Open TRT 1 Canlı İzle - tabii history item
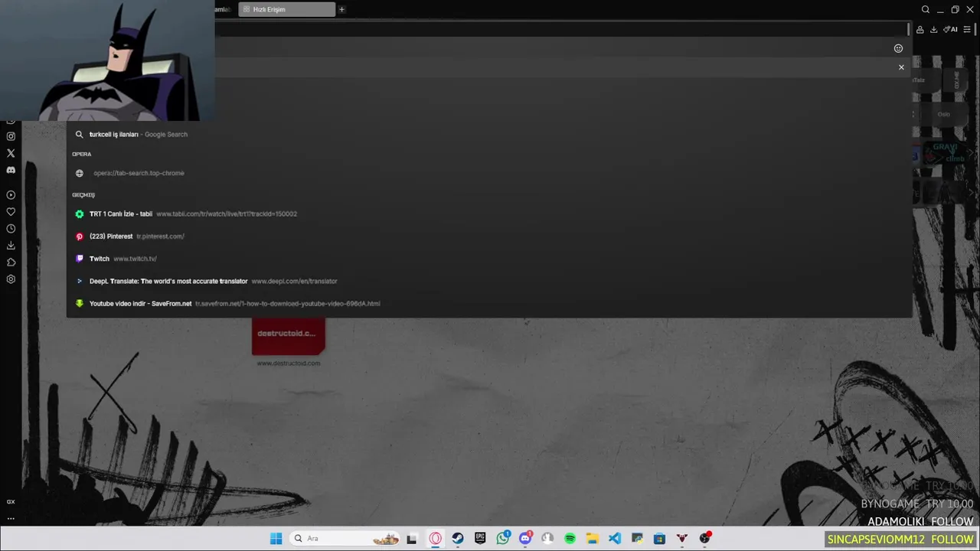The height and width of the screenshot is (551, 980). (488, 214)
